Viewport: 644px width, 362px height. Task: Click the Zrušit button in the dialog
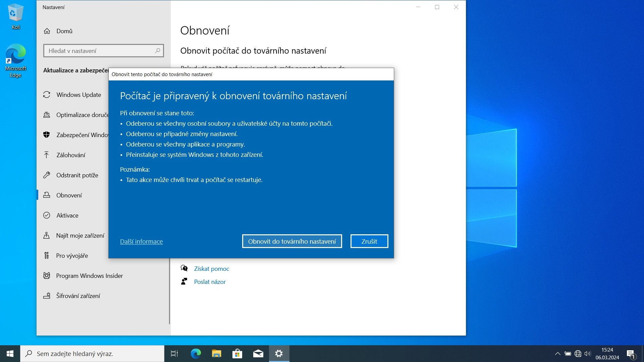[x=369, y=241]
